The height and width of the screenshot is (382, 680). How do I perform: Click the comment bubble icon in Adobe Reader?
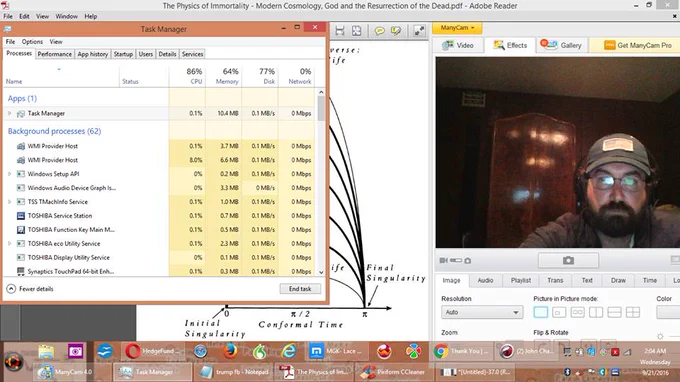(379, 31)
